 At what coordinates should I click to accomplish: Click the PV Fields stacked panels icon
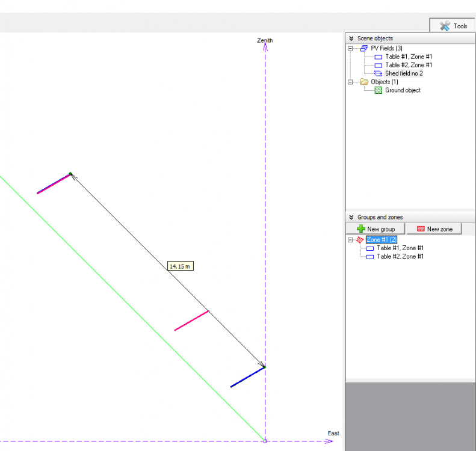363,48
